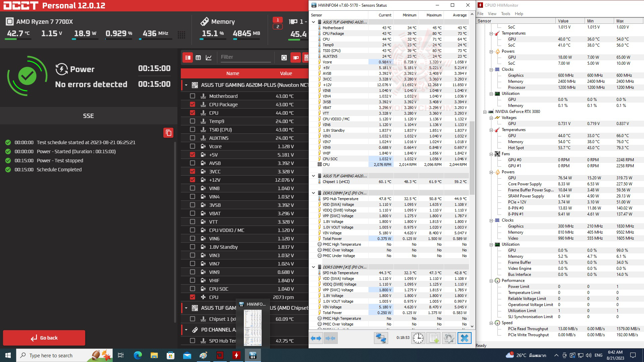Click the copy log icon in OCCT
Viewport: 644px width, 362px height.
[x=168, y=133]
